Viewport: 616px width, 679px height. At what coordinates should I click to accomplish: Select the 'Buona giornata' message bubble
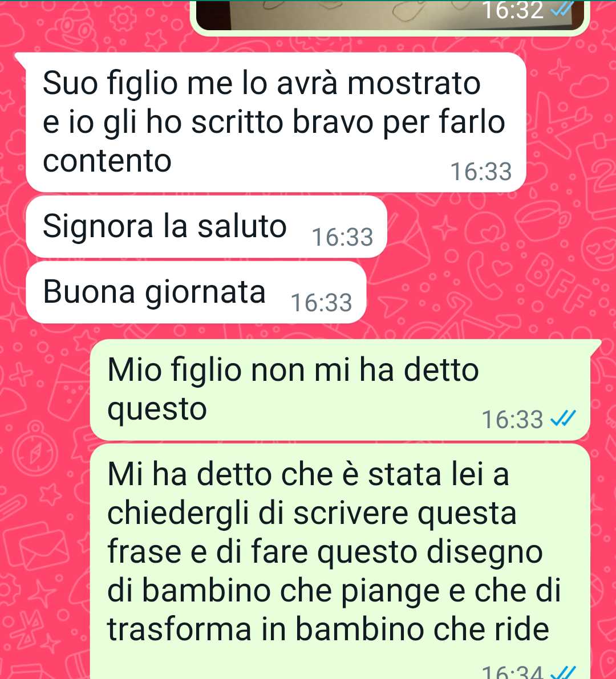(196, 292)
